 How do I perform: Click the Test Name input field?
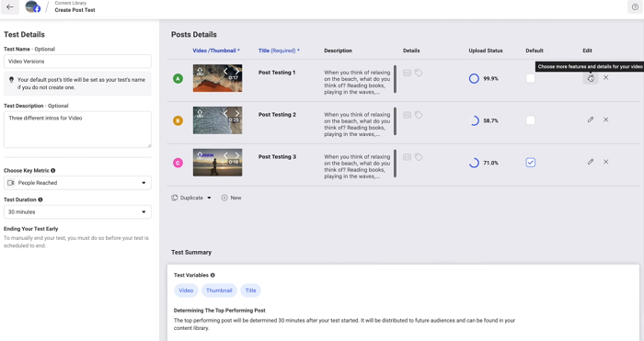(x=77, y=62)
